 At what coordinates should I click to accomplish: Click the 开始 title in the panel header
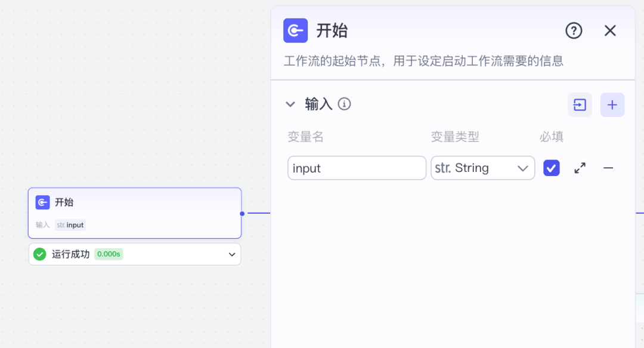click(x=332, y=30)
